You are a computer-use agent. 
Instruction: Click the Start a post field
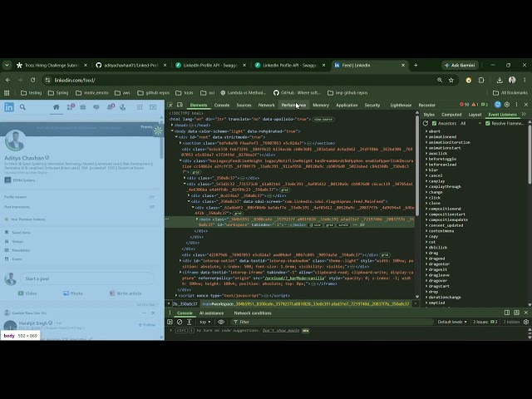(x=87, y=279)
